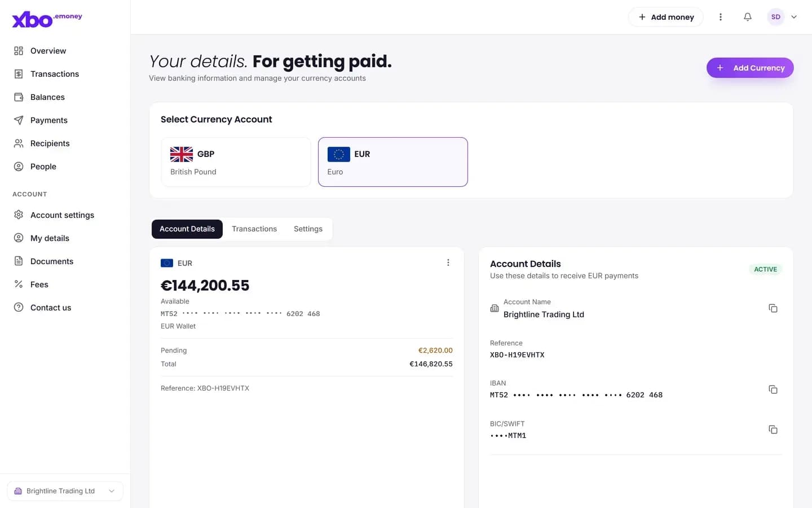Click the Select Currency Account heading

point(217,120)
